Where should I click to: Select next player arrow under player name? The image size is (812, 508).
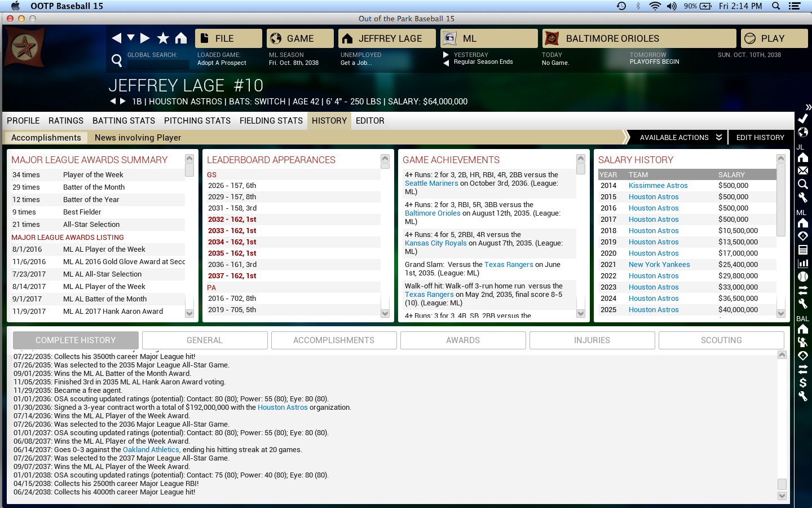tap(122, 101)
